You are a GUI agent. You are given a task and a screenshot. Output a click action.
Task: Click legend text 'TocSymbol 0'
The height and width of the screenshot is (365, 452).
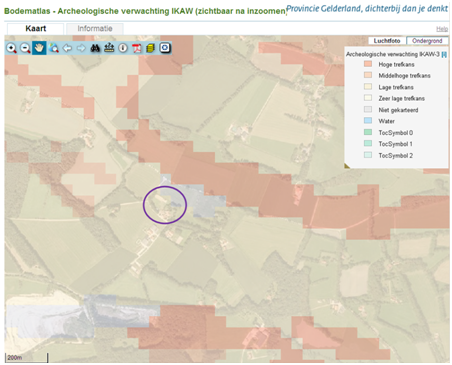395,133
